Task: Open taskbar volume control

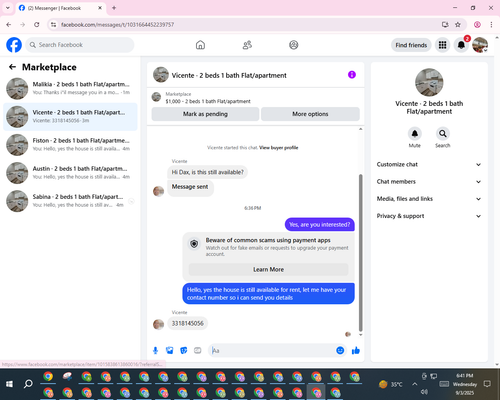Action: (x=424, y=392)
